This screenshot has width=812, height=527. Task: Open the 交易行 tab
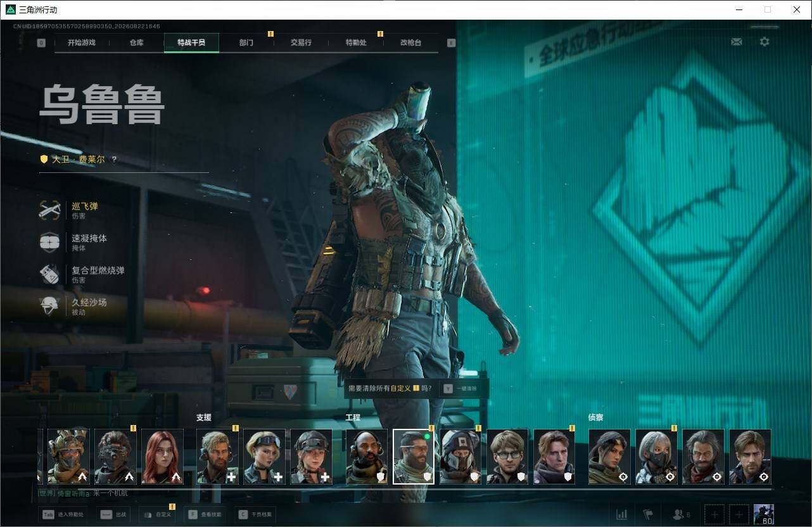tap(301, 43)
